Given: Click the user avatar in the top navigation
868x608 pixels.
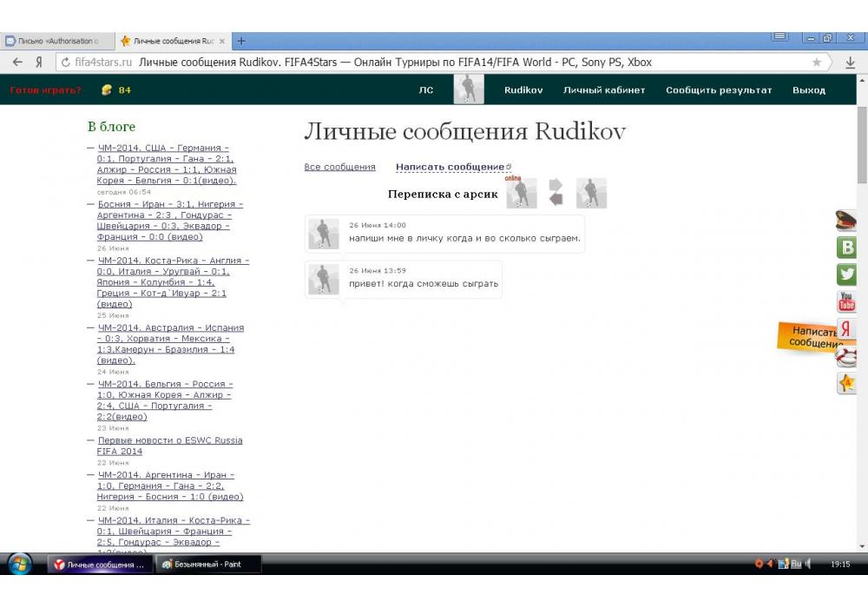Looking at the screenshot, I should pyautogui.click(x=469, y=89).
